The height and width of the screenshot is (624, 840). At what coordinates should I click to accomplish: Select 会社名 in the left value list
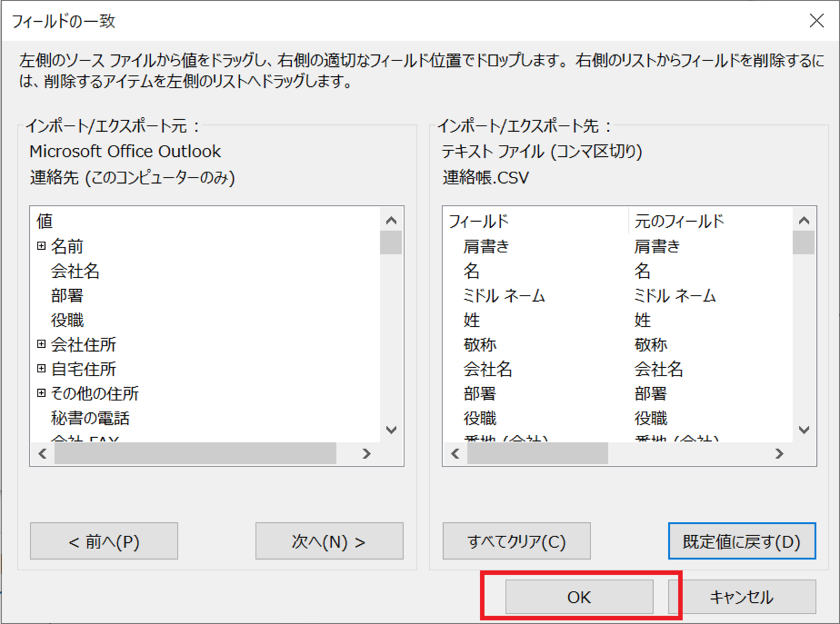[75, 271]
